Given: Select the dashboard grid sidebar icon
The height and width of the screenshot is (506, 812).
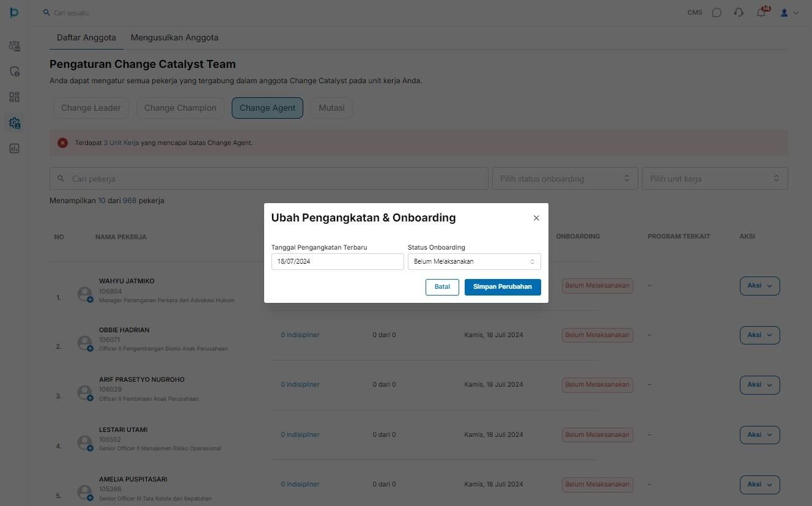Looking at the screenshot, I should 15,97.
